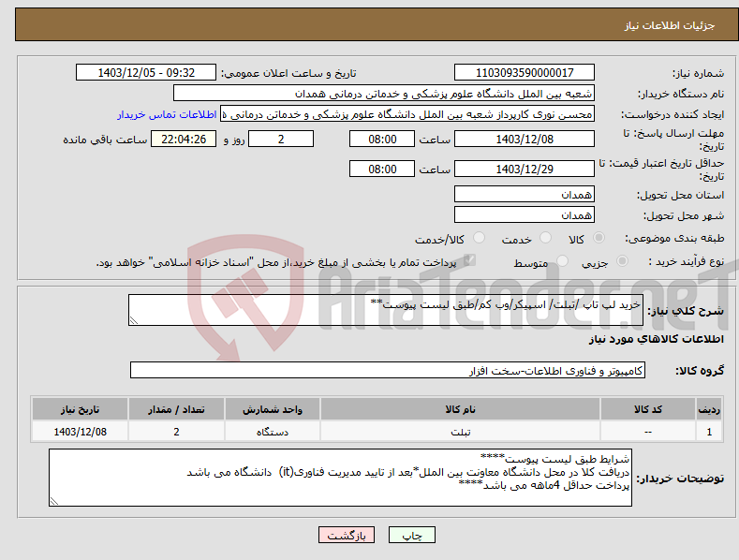Click the buyer organization name field
739x560 pixels.
[x=384, y=94]
